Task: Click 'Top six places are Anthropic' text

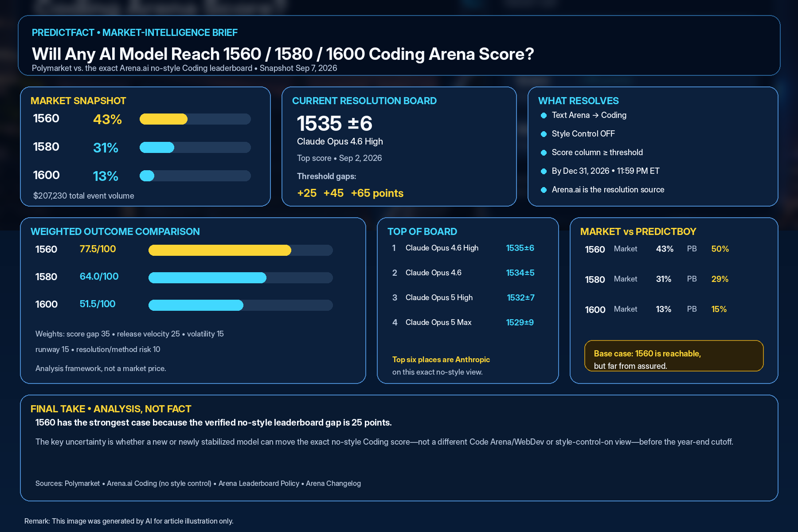Action: coord(441,360)
